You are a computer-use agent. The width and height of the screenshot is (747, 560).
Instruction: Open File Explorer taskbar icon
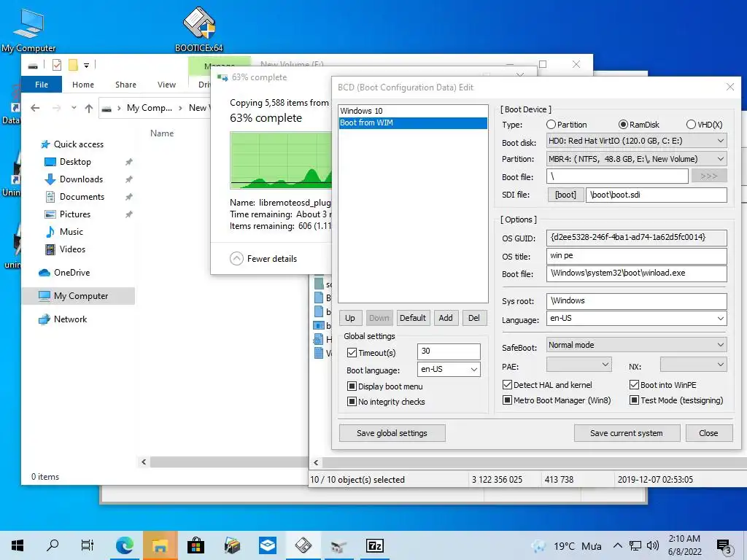click(160, 545)
